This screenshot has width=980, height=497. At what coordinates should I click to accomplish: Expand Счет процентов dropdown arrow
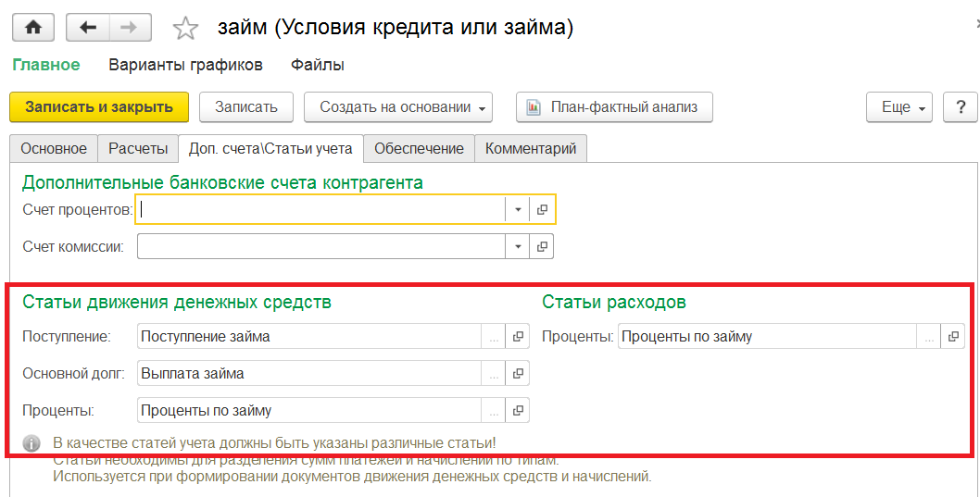(518, 210)
